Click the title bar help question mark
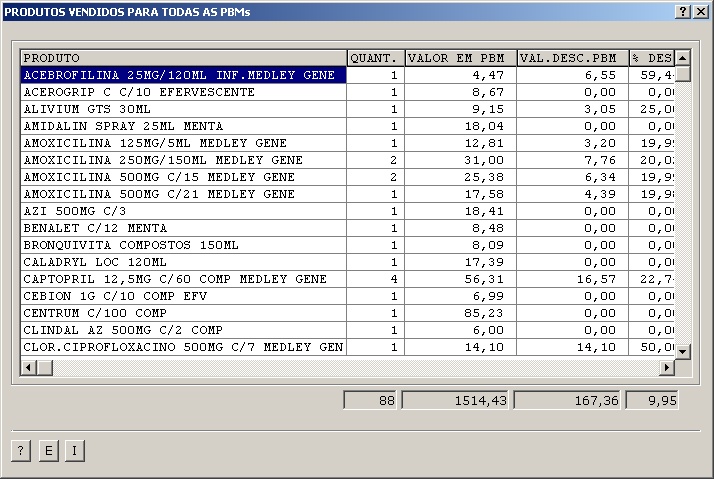 pos(683,11)
